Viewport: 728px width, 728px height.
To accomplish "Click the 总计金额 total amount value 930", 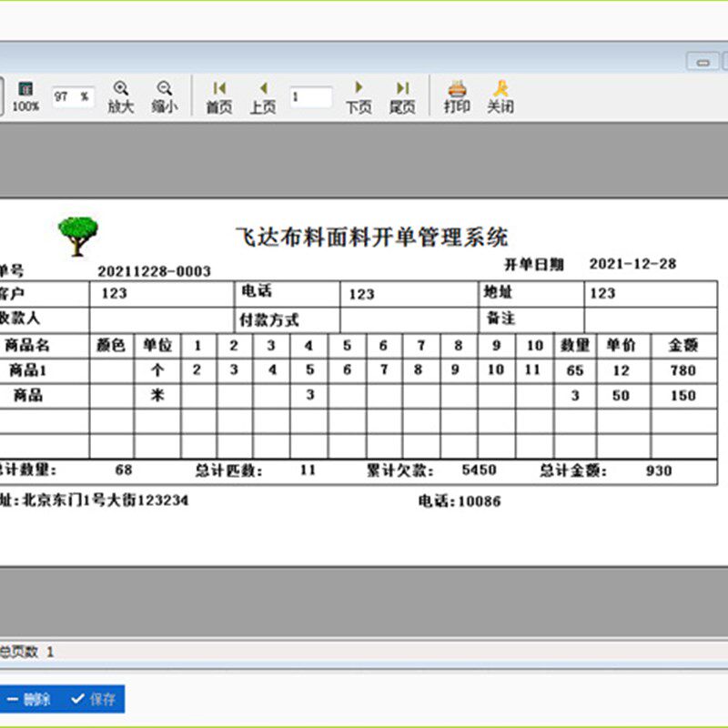I will (x=658, y=470).
